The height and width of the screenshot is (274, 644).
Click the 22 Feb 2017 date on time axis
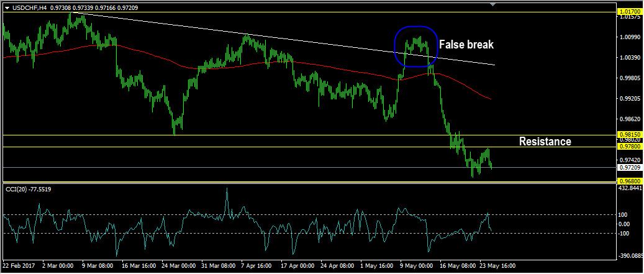coord(19,266)
